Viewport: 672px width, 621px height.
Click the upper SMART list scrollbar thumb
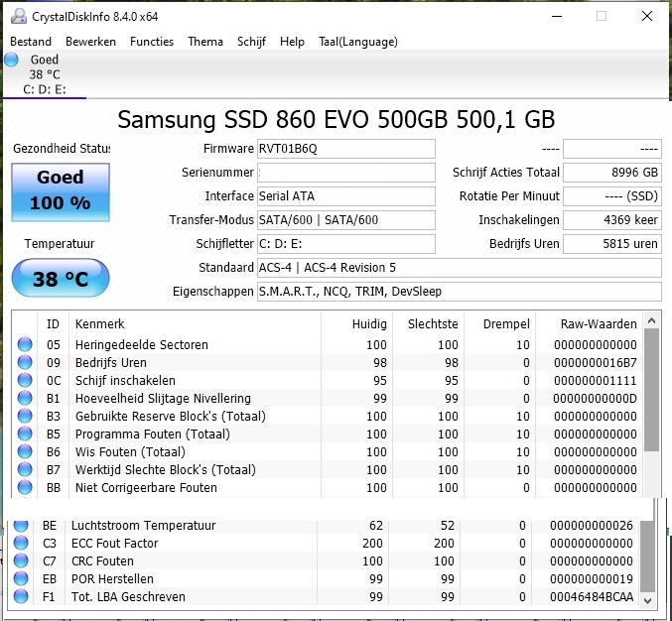click(652, 390)
